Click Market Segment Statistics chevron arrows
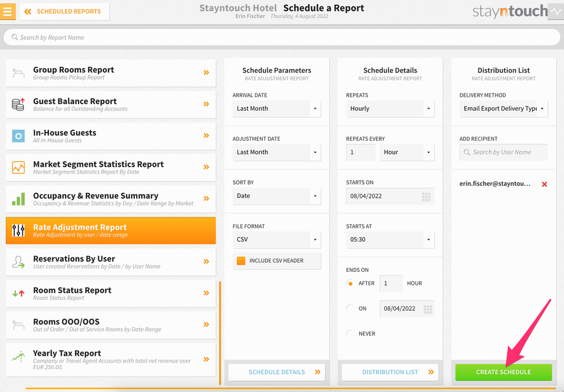 [206, 167]
